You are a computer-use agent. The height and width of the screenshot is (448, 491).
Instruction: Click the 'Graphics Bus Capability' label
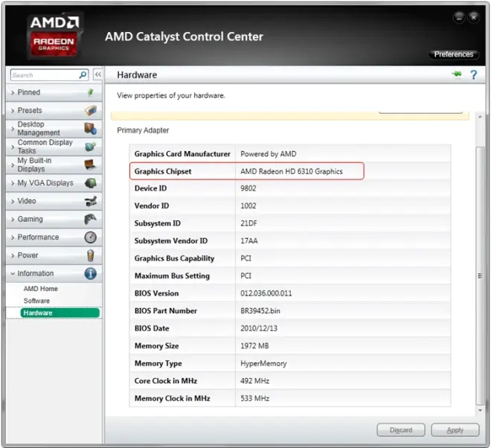point(174,258)
